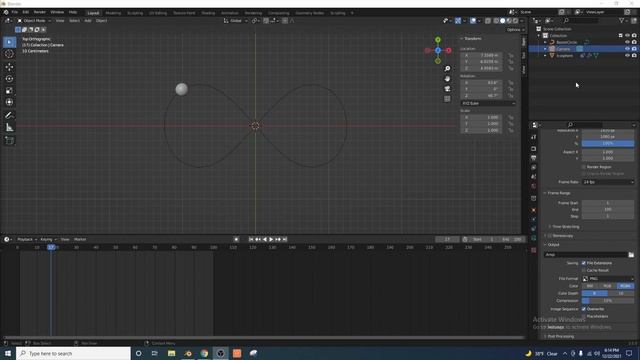Disable Icosphere in renders via camera icon
Screen dimensions: 640x360
634,56
